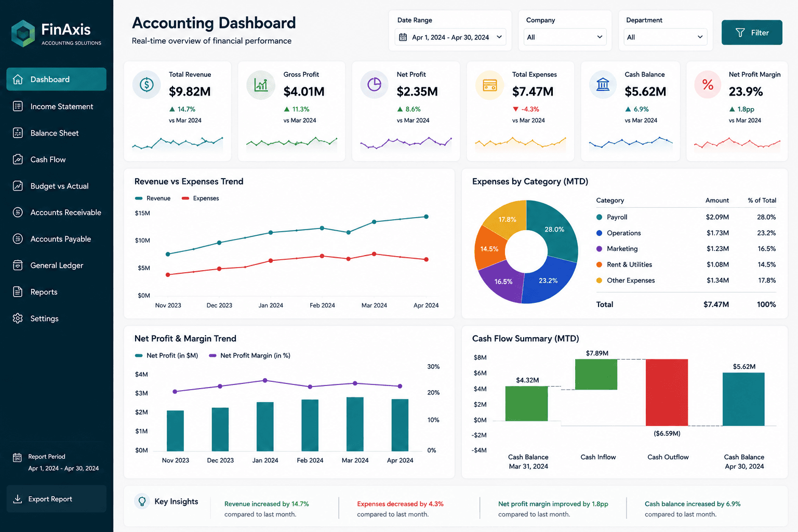Click the Other Expenses category row
The width and height of the screenshot is (798, 532).
tap(686, 281)
